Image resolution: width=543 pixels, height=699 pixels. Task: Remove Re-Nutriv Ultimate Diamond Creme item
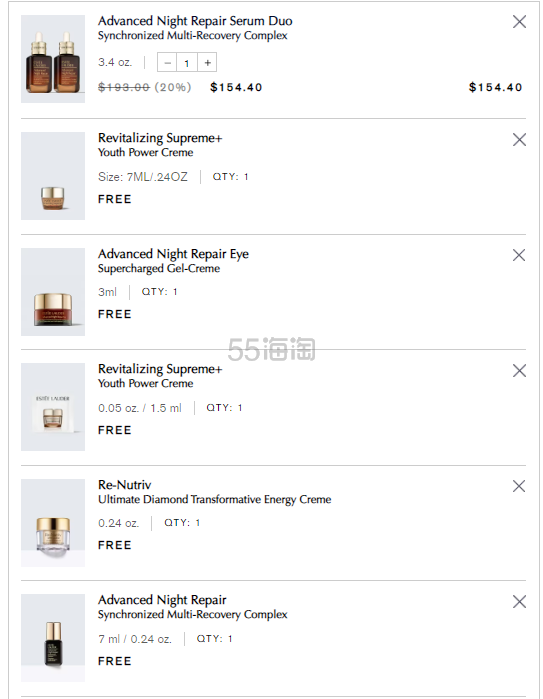point(519,486)
